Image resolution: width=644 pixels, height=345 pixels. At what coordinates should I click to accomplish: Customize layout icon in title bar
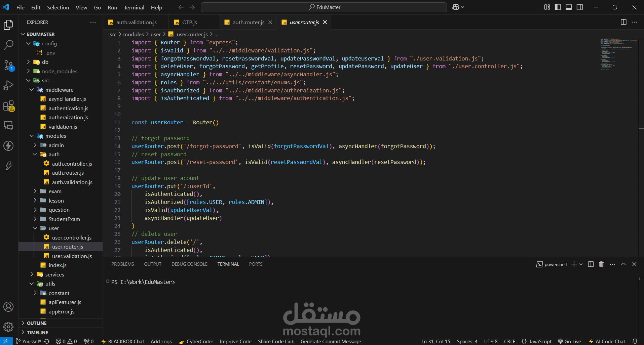(x=547, y=7)
